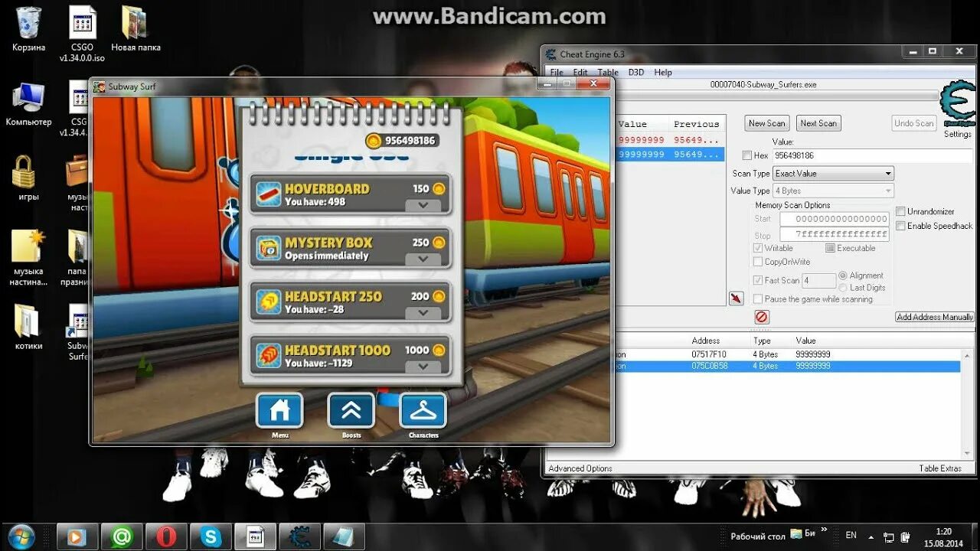Click the coin icon next to 956498186

[373, 140]
